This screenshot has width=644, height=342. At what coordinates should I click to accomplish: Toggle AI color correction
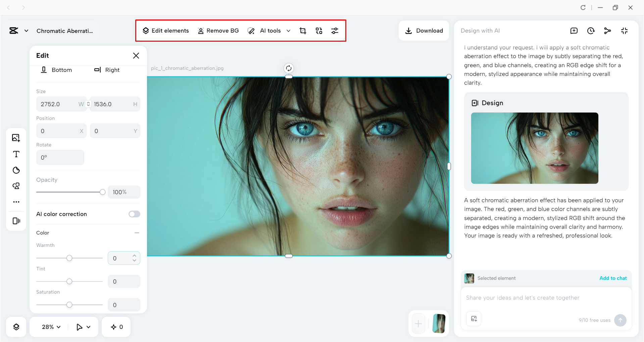coord(134,214)
